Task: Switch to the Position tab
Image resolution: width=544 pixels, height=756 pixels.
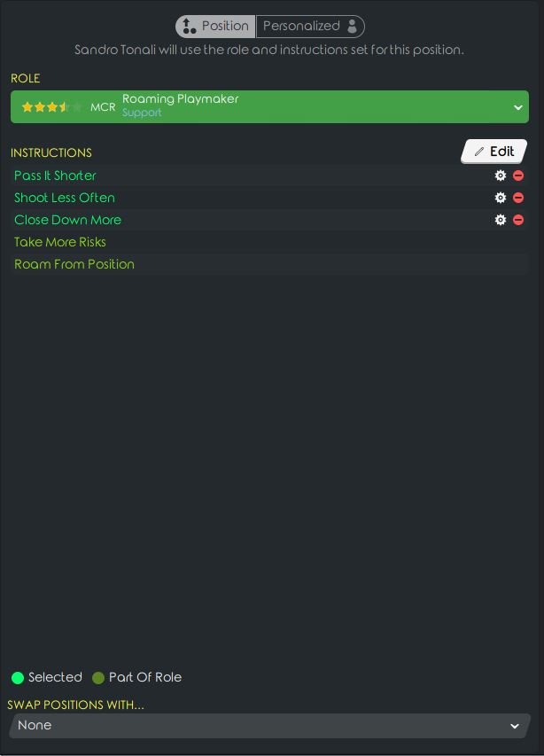Action: click(x=216, y=27)
